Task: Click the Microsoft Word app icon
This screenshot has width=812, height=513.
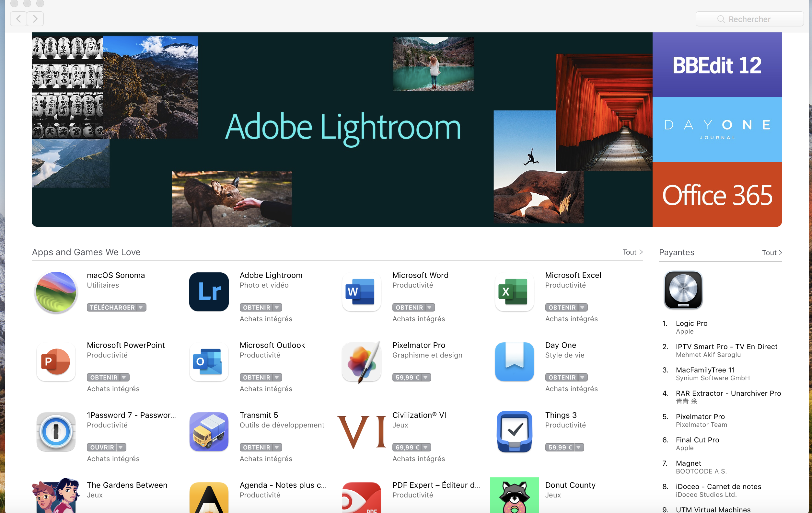Action: 361,291
